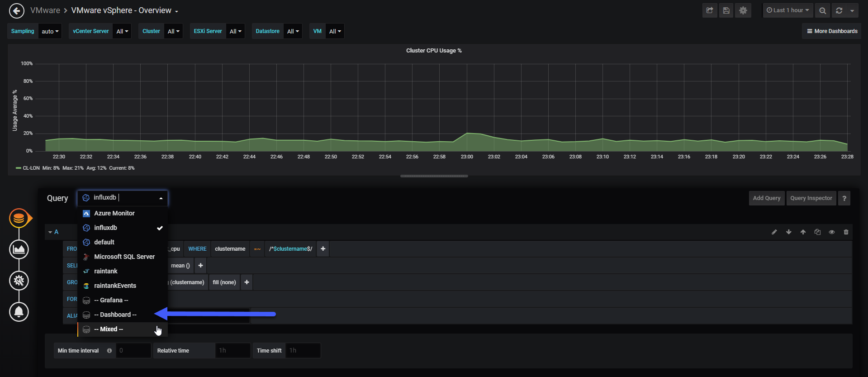The height and width of the screenshot is (377, 868).
Task: Open the Sampling auto dropdown
Action: pyautogui.click(x=50, y=31)
